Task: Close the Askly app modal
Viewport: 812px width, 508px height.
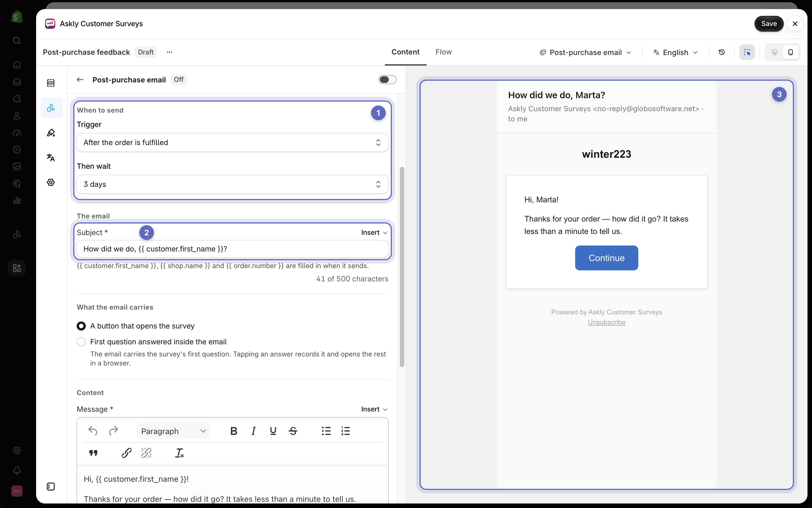Action: [795, 23]
